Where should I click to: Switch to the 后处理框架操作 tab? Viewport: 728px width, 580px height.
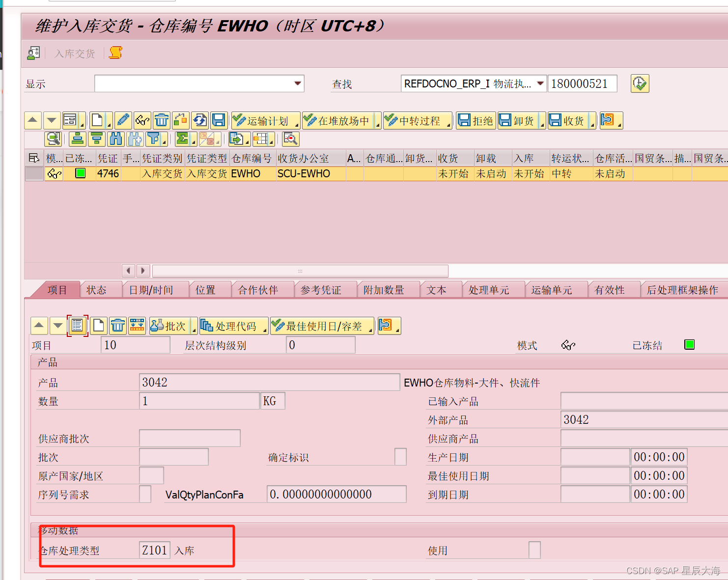click(683, 290)
